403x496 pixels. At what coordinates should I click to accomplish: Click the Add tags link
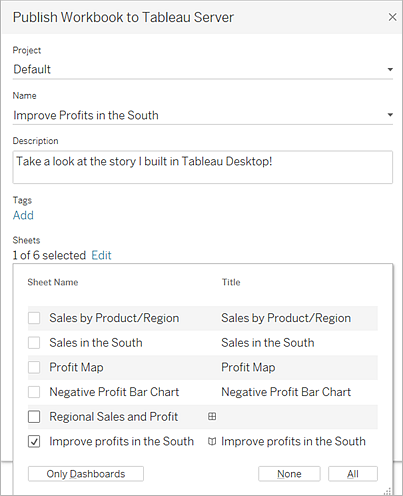click(x=23, y=215)
